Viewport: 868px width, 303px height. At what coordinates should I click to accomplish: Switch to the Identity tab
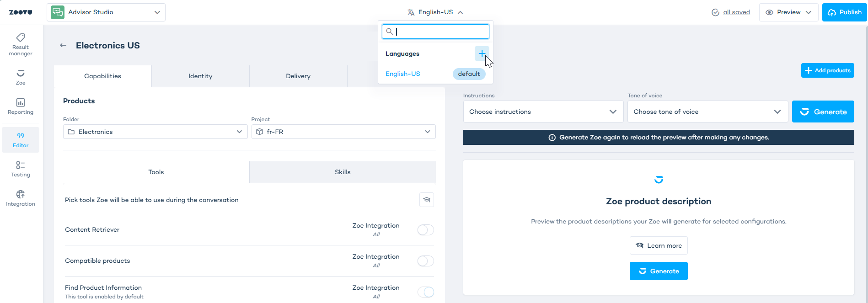[200, 76]
